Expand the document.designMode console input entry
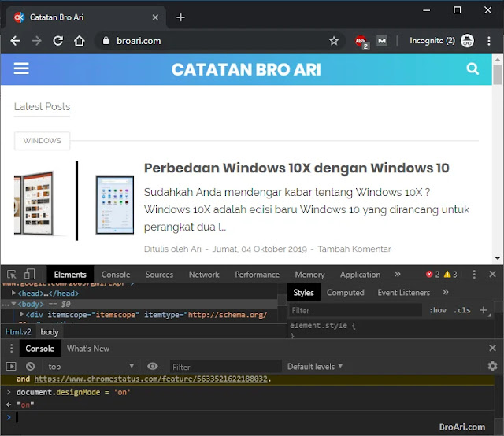This screenshot has height=436, width=504. pyautogui.click(x=9, y=392)
